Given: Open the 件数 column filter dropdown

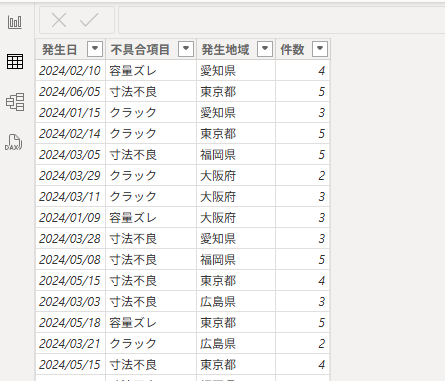Looking at the screenshot, I should click(x=320, y=49).
